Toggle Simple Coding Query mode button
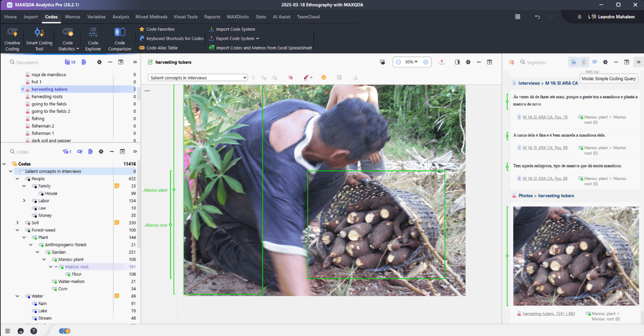 click(574, 62)
